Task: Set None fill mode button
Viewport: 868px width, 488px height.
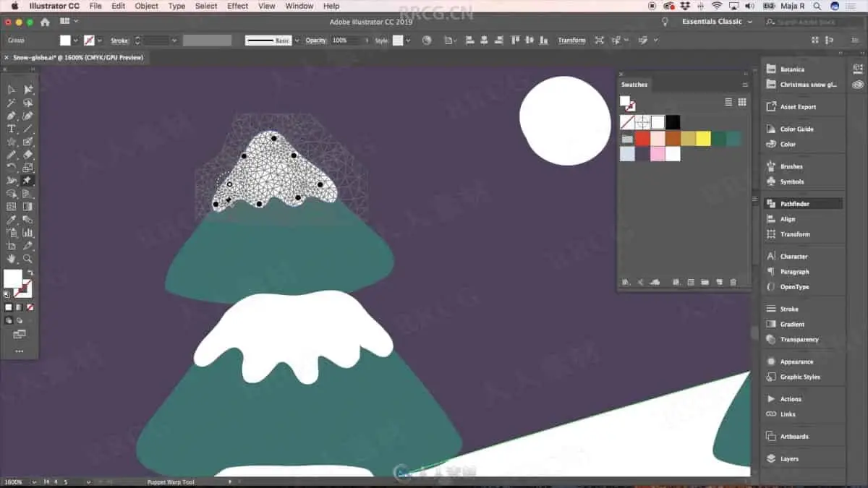Action: pos(30,307)
